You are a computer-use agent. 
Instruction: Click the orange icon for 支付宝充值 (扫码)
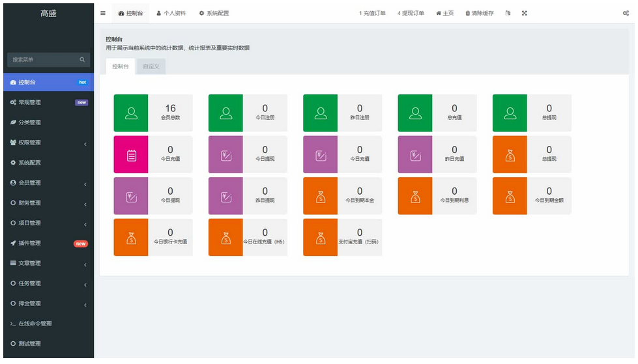(321, 238)
